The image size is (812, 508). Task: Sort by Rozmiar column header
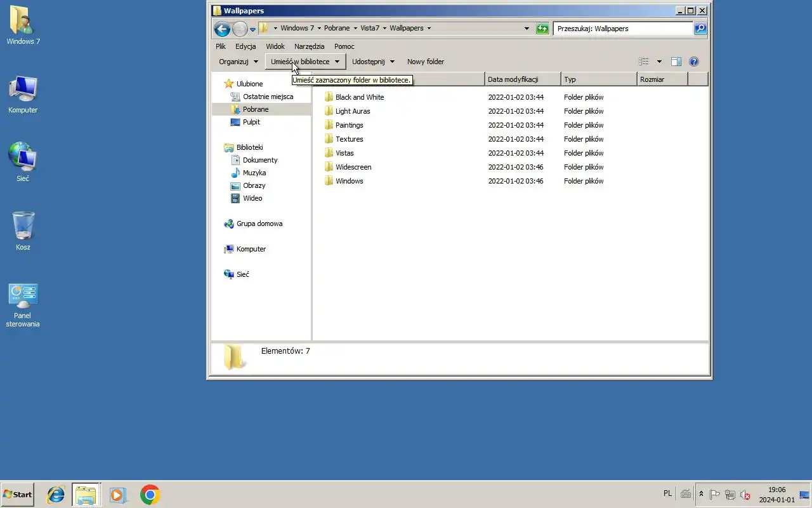662,79
